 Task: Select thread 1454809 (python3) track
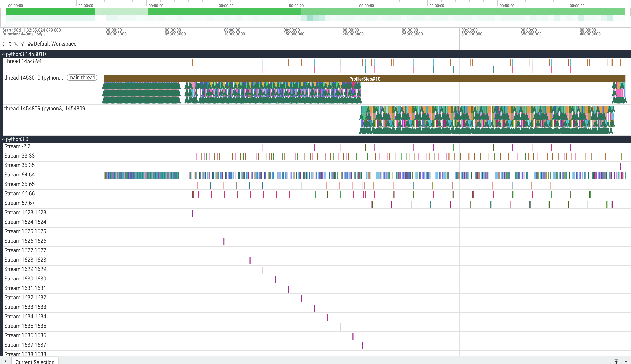point(45,109)
